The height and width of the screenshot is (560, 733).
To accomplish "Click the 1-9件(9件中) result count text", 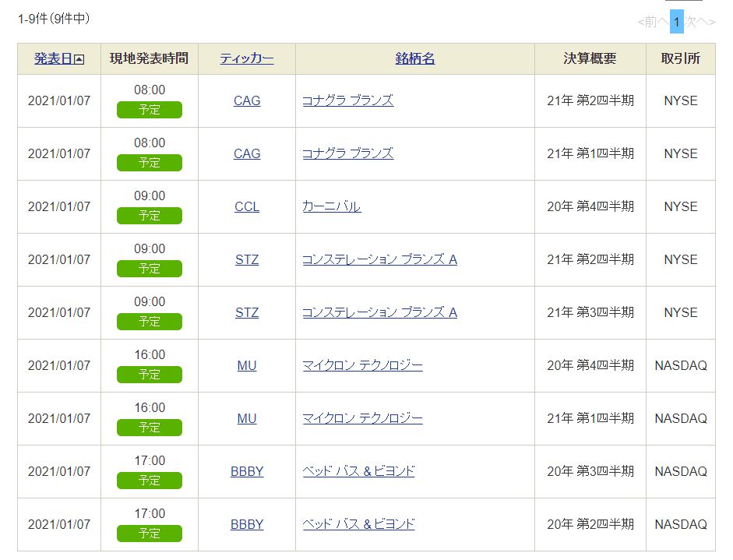I will point(54,19).
